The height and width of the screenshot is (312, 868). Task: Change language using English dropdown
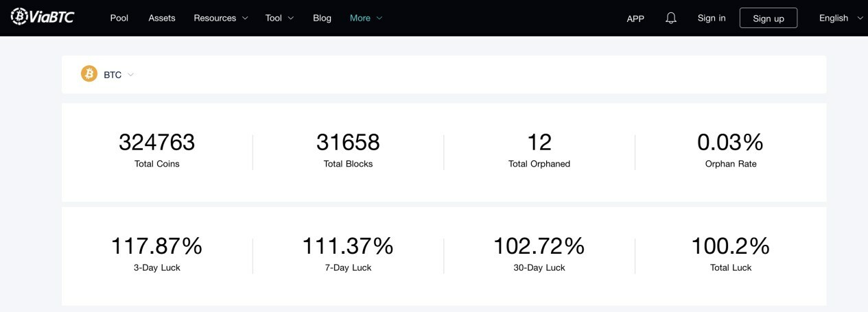coord(841,18)
